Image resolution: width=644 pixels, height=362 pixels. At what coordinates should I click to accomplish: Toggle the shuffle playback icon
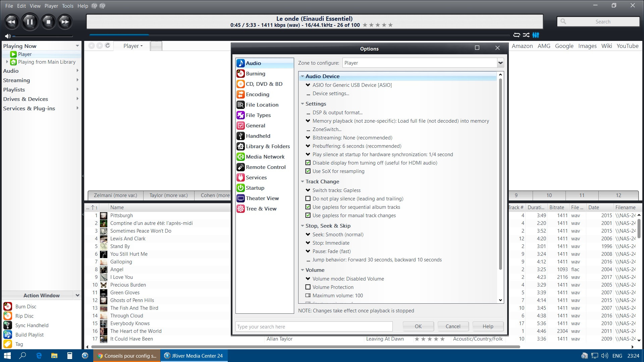pos(526,35)
